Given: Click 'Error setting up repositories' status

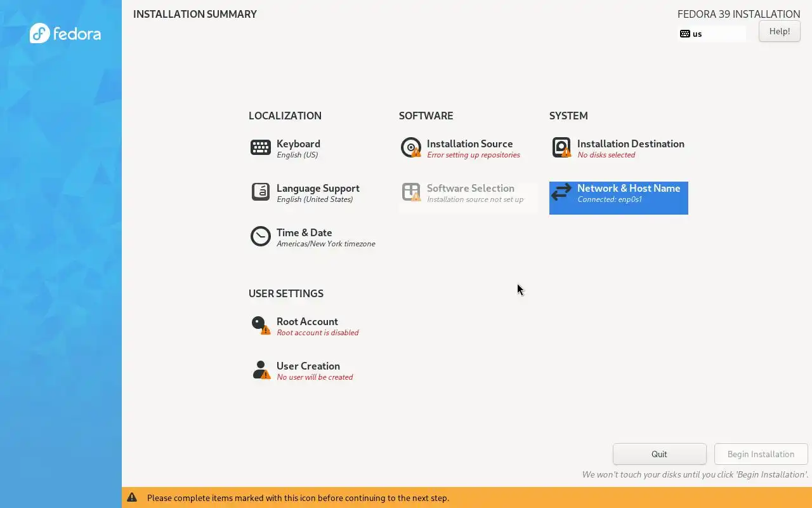Looking at the screenshot, I should click(x=473, y=155).
